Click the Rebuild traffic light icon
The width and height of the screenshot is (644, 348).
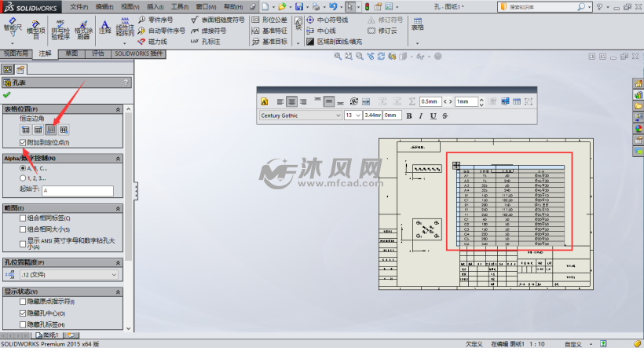point(368,7)
